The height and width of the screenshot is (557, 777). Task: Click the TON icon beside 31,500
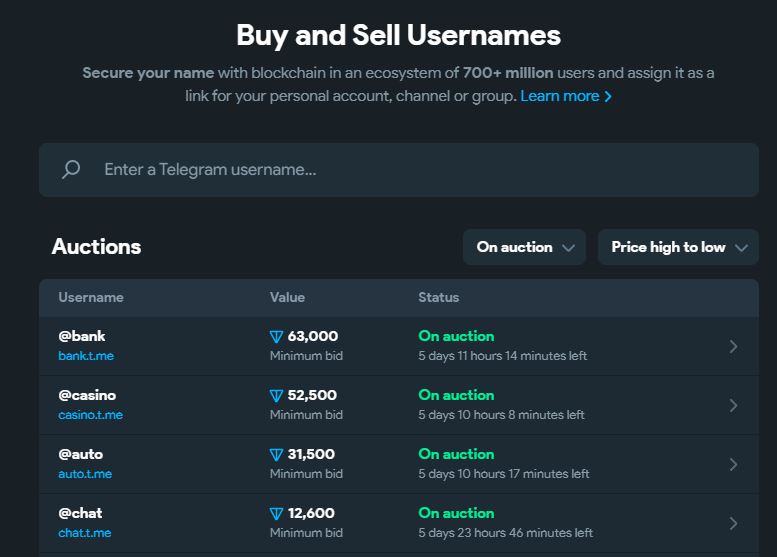tap(277, 455)
